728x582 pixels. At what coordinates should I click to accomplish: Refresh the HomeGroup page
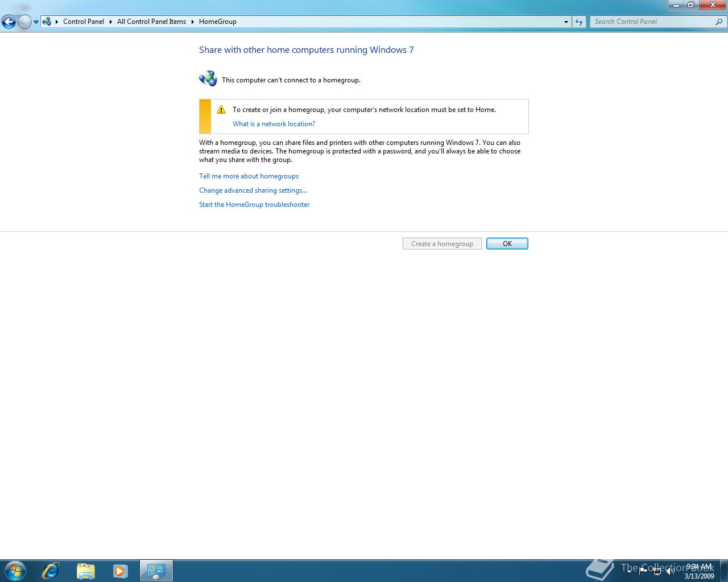(x=579, y=22)
